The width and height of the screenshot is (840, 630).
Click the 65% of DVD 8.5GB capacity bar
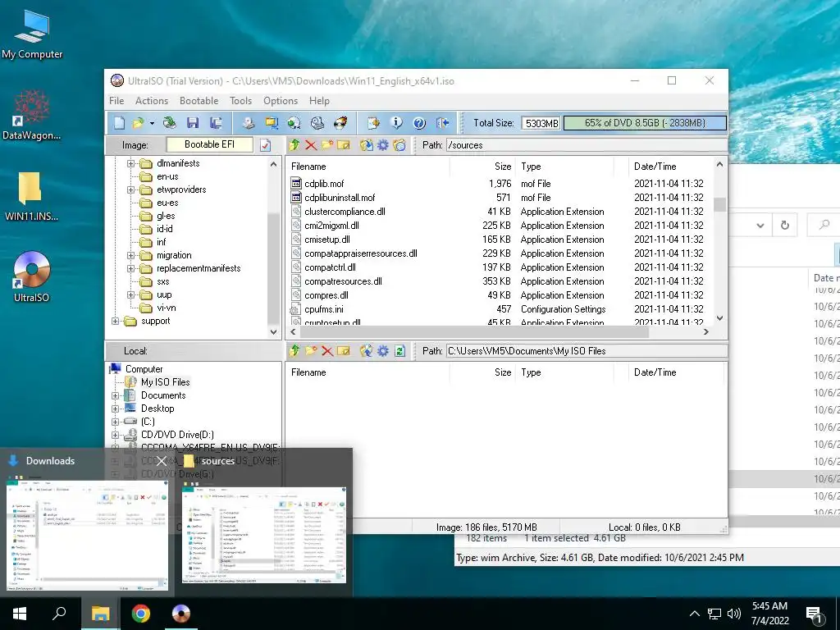tap(645, 123)
